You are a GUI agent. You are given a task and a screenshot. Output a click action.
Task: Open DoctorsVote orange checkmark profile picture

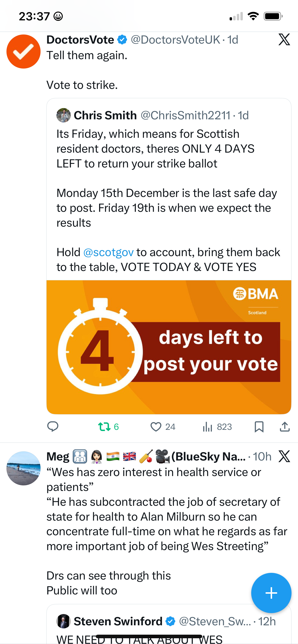point(24,52)
